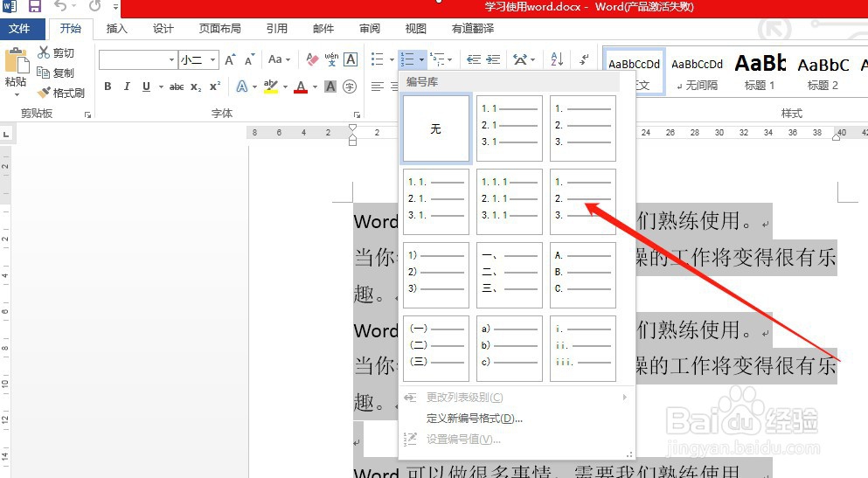The width and height of the screenshot is (868, 478).
Task: Select 无 (none) numbering option
Action: coord(436,128)
